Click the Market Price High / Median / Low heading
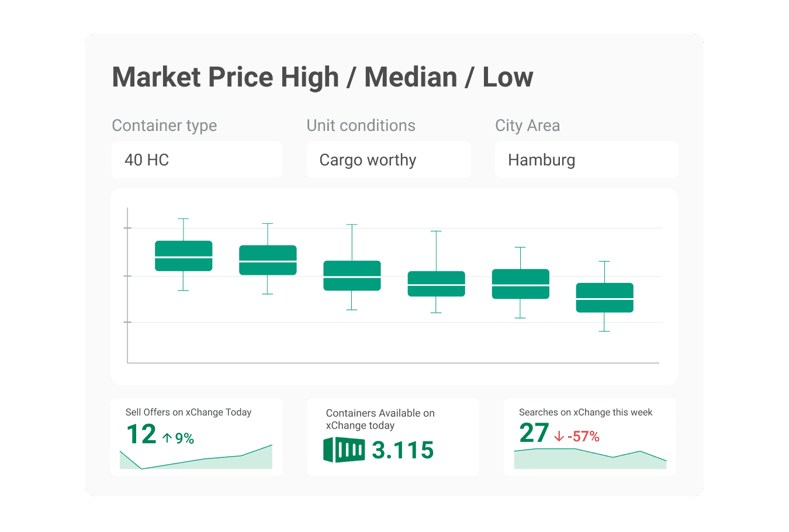This screenshot has height=532, width=789. pos(322,77)
